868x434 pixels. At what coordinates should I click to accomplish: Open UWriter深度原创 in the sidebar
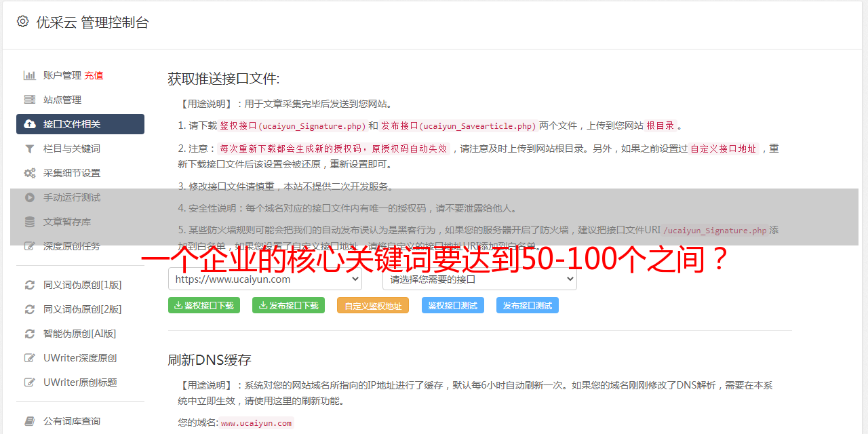tap(80, 358)
